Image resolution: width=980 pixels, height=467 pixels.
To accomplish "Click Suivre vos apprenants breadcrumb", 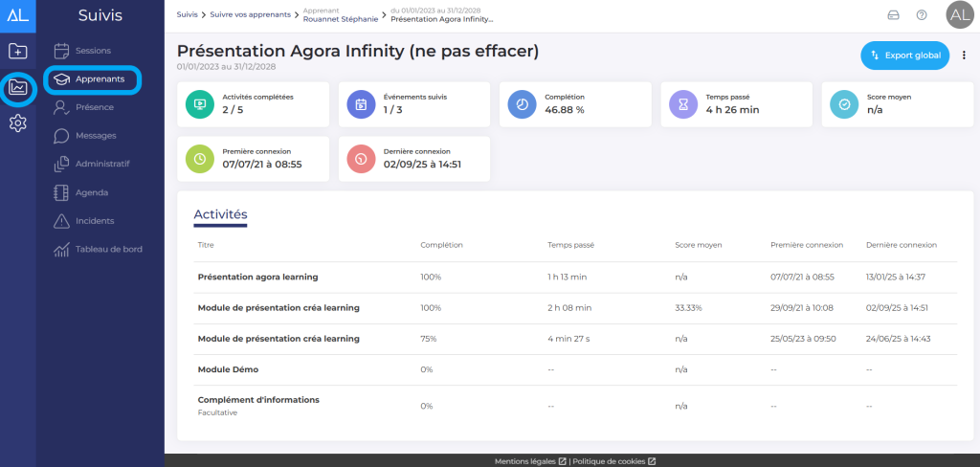I will 253,15.
